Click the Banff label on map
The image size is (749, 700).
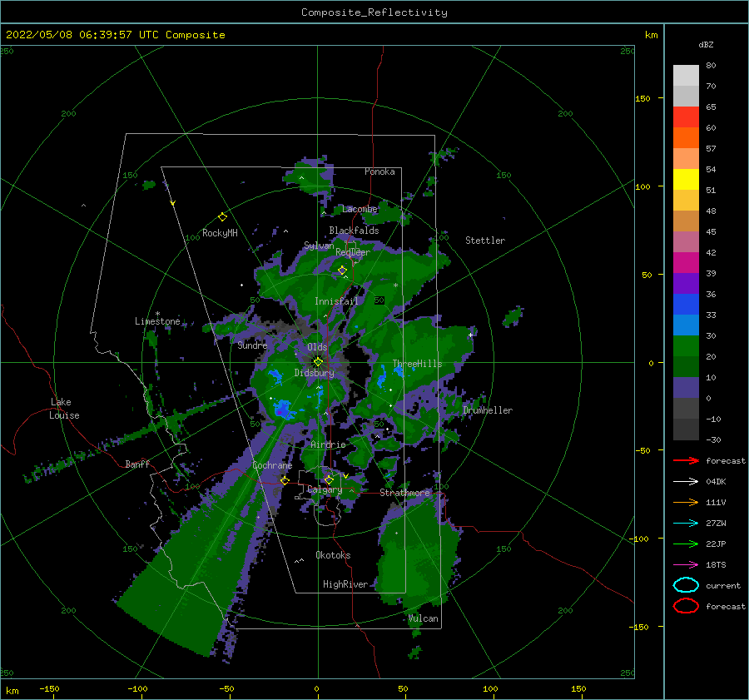click(137, 464)
